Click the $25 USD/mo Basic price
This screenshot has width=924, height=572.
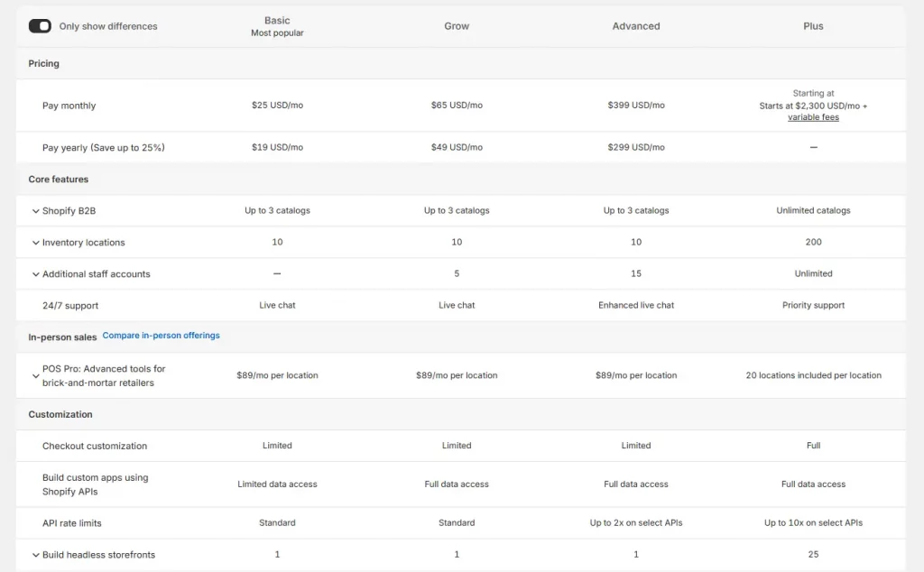click(x=277, y=105)
